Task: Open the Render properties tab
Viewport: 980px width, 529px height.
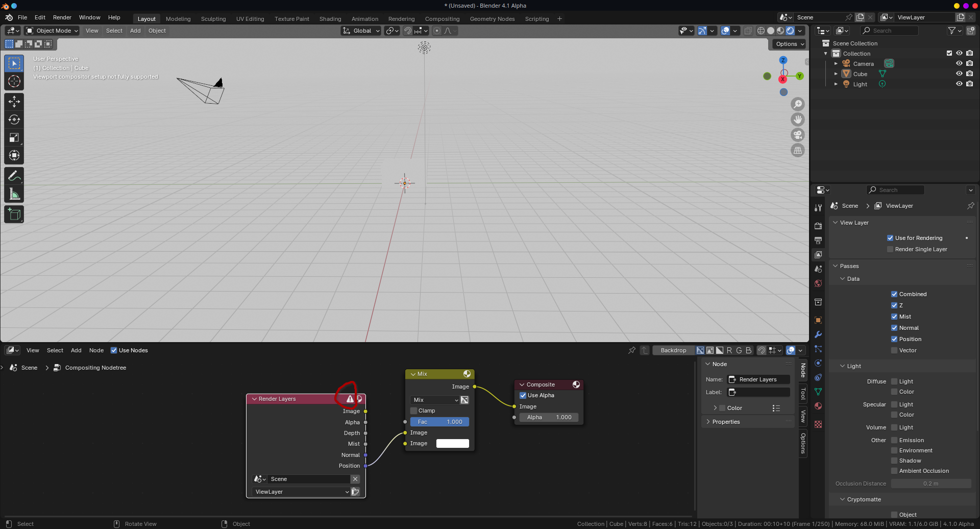Action: point(818,226)
